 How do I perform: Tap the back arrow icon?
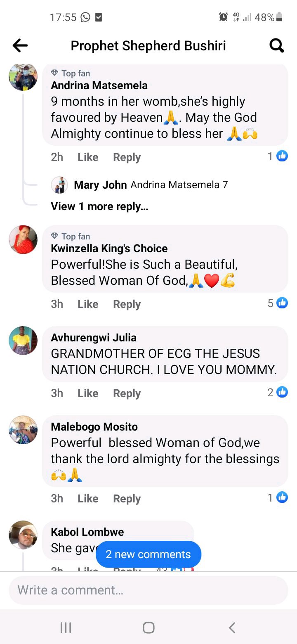[20, 45]
